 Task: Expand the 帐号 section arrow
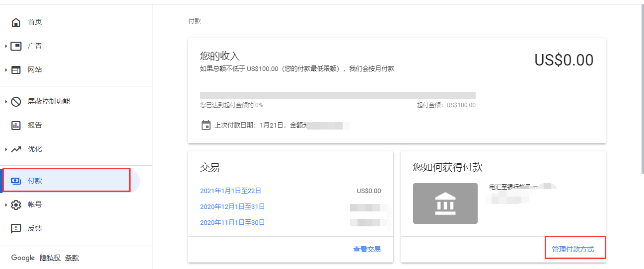[x=6, y=205]
